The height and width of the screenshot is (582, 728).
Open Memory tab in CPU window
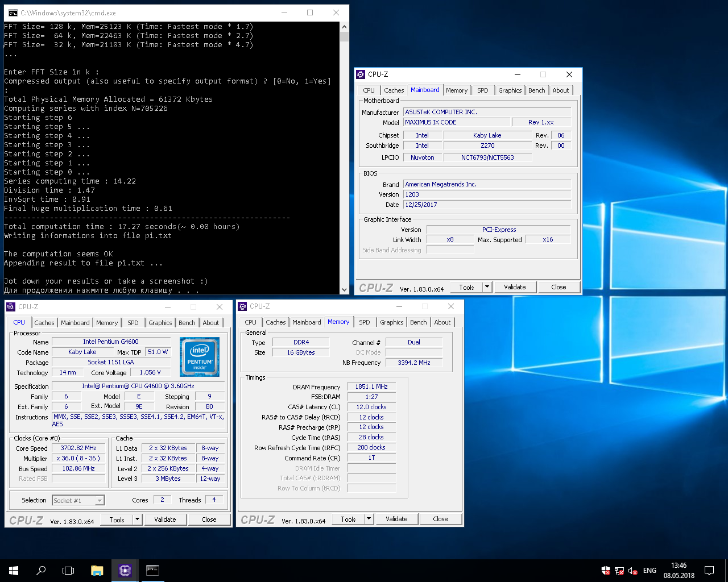click(107, 323)
